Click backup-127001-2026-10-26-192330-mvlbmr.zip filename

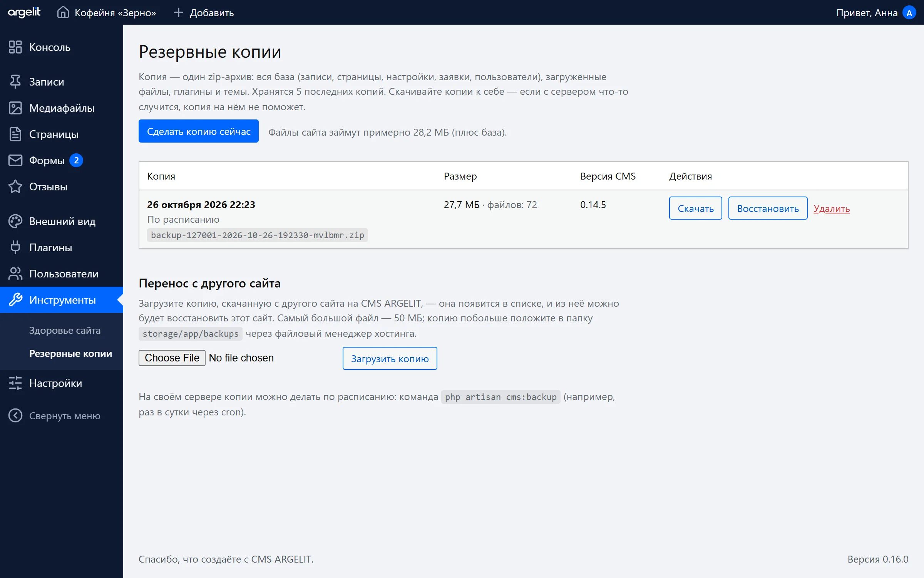tap(258, 235)
